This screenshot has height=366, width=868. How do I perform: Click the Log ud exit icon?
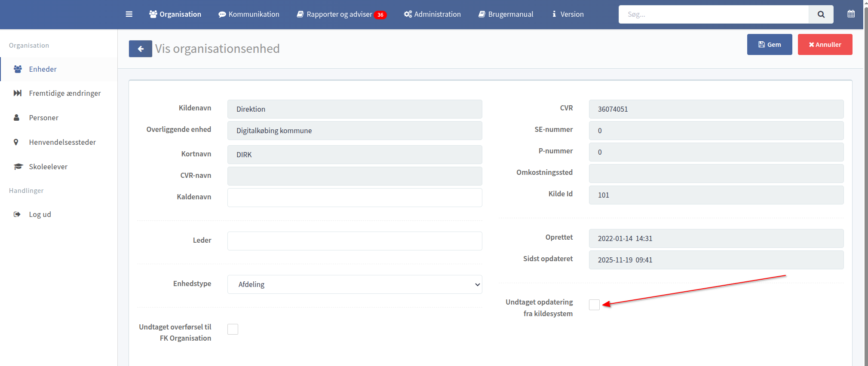17,214
